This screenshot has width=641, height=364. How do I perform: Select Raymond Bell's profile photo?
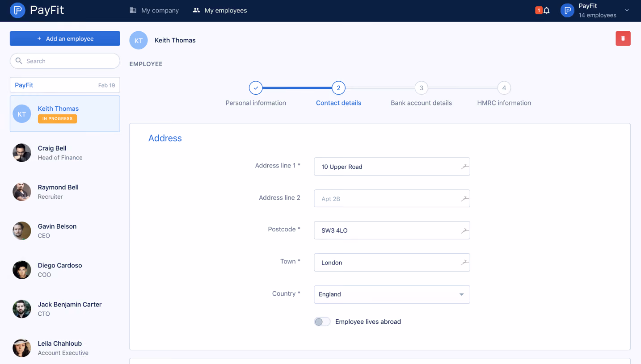[x=22, y=192]
